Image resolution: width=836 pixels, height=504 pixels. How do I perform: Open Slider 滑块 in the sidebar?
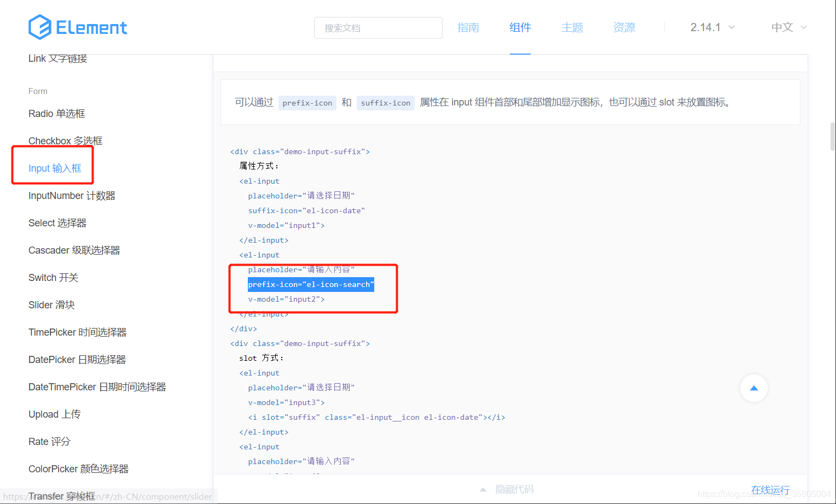click(51, 305)
